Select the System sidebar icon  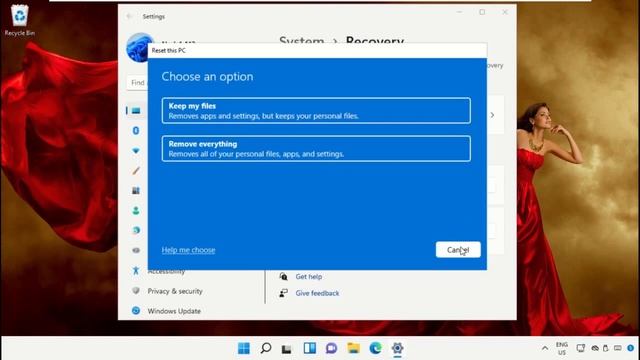136,111
